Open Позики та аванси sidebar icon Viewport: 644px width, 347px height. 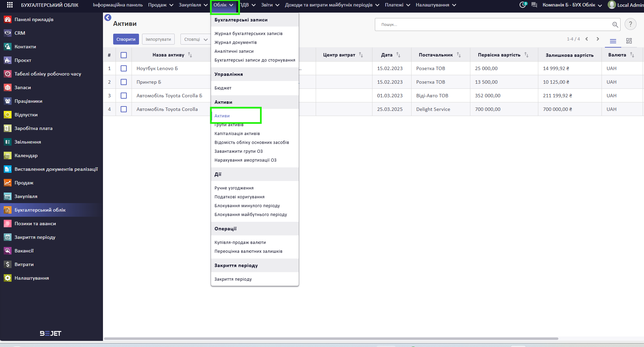(x=7, y=224)
